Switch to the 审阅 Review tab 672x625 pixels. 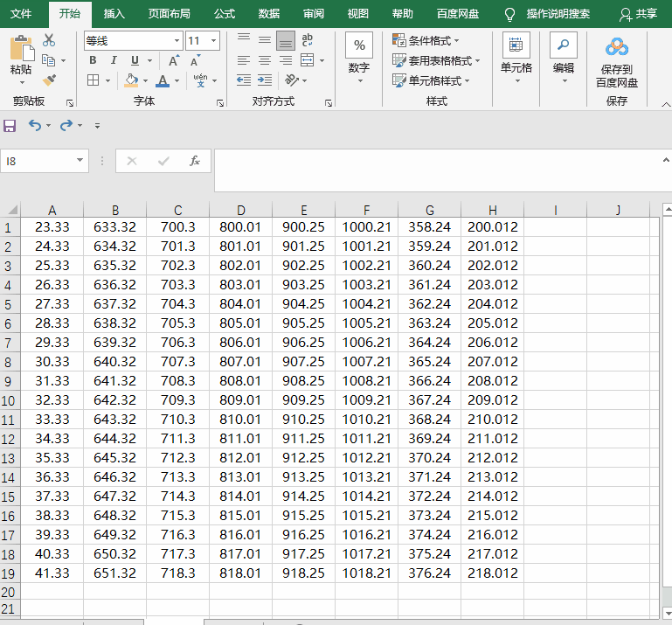coord(314,14)
